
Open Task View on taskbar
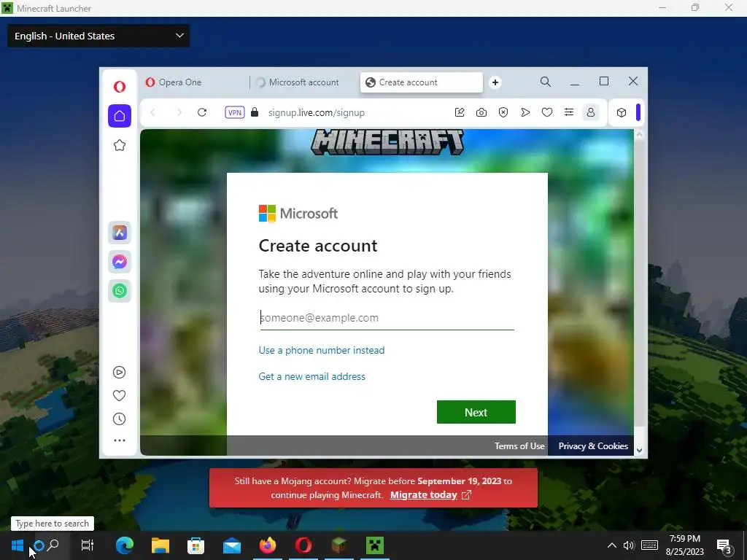coord(88,545)
